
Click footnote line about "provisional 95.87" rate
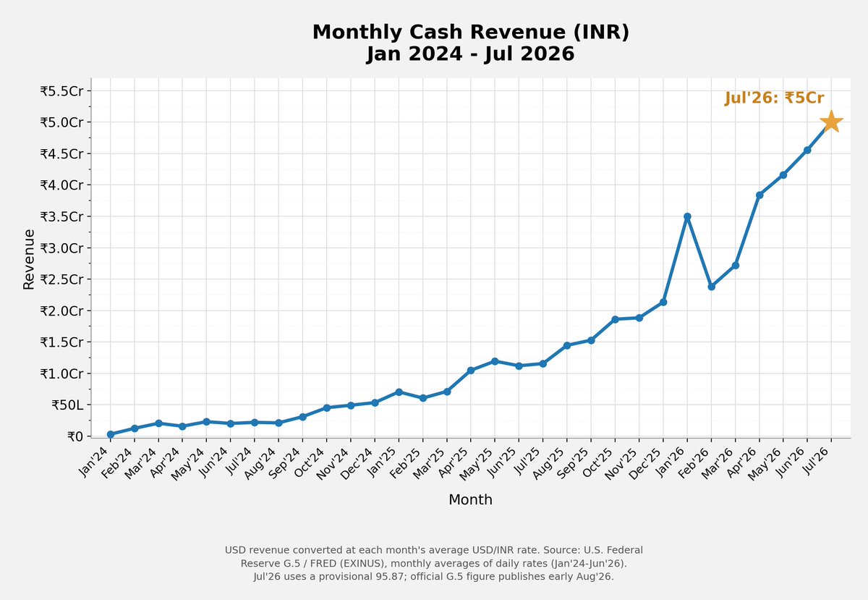click(434, 576)
